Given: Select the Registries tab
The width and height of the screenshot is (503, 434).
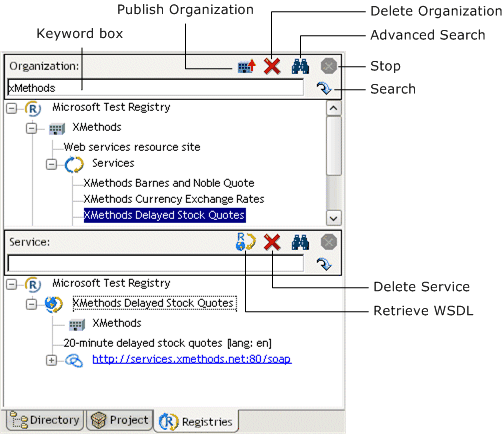Looking at the screenshot, I should click(196, 421).
